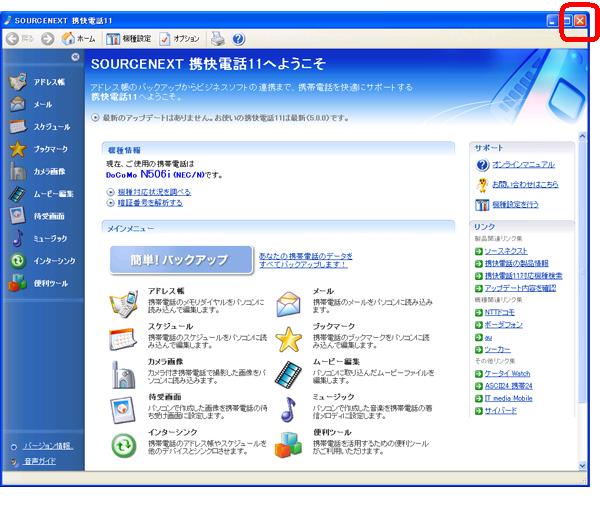
Task: Click the forward arrow toolbar button
Action: pyautogui.click(x=47, y=39)
